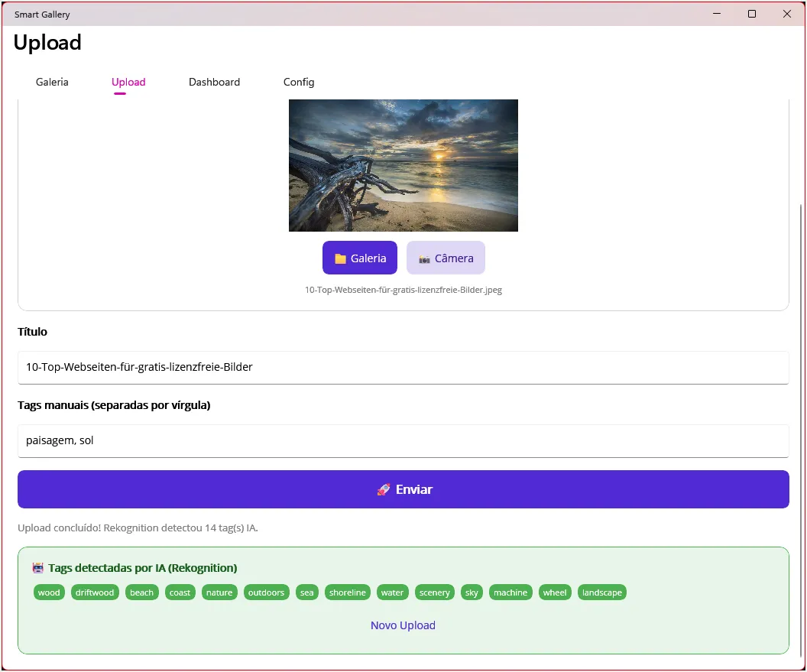Screen dimensions: 807x672
Task: Close the Smart Gallery window
Action: tap(787, 14)
